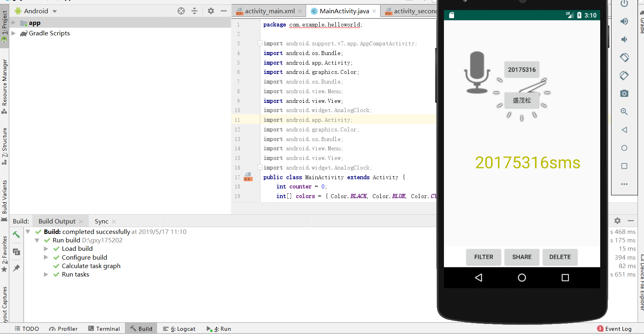Click the build hammer icon in Build panel
This screenshot has height=334, width=644.
(16, 235)
